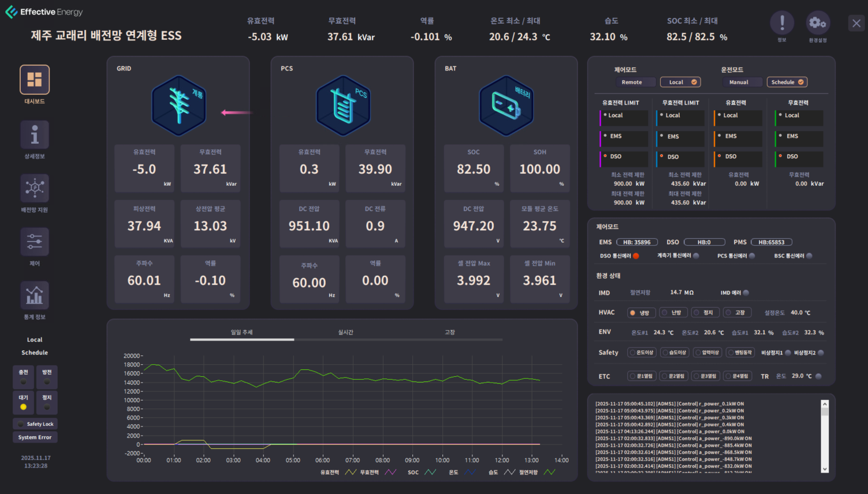Screen dimensions: 868x494
Task: Open the 통계 정보 statistics icon
Action: pos(35,295)
